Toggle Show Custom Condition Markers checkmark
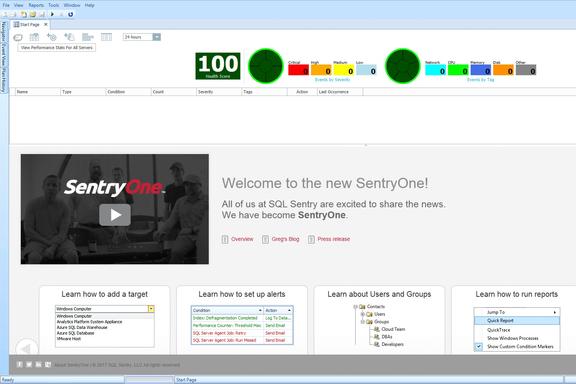Screen dimensions: 576x384 tap(479, 347)
